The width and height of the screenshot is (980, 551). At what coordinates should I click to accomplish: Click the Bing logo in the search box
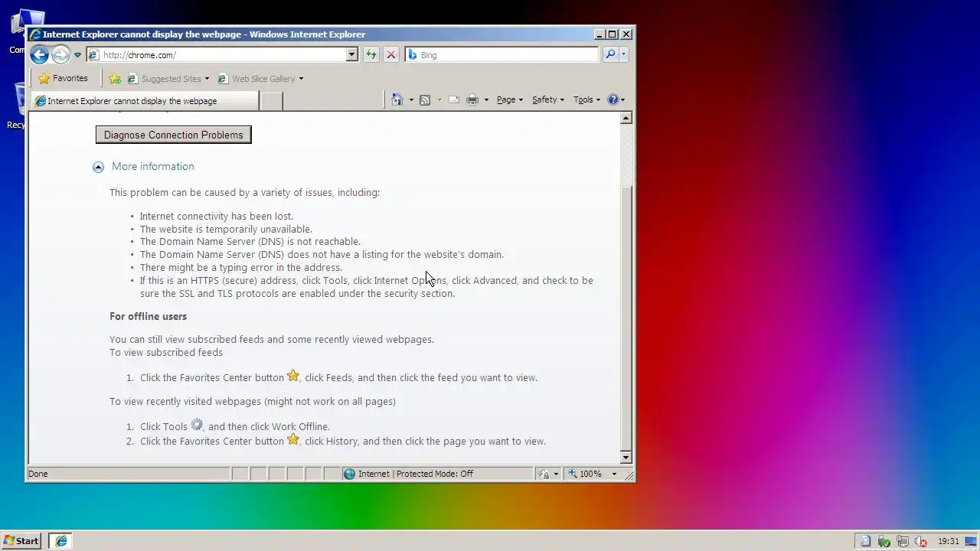pyautogui.click(x=412, y=55)
